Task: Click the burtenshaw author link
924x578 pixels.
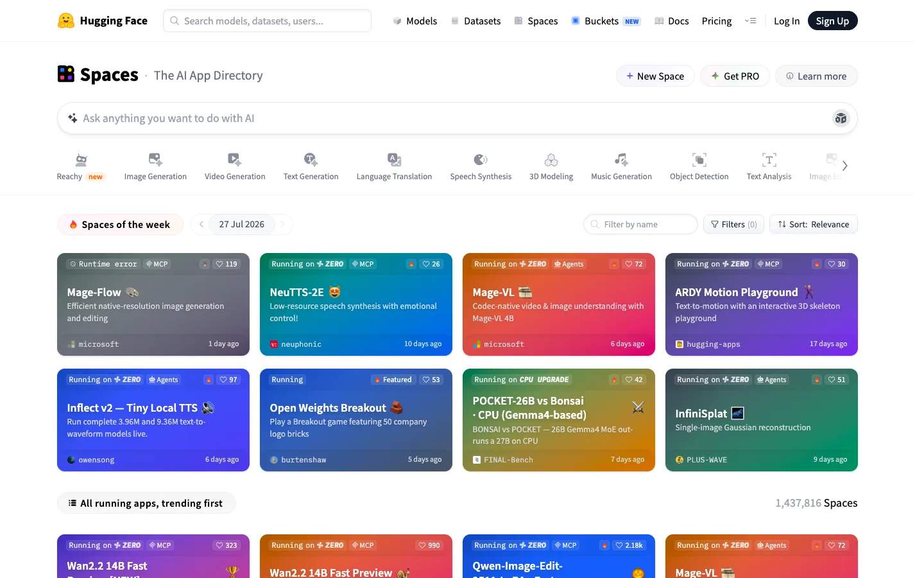Action: 298,460
